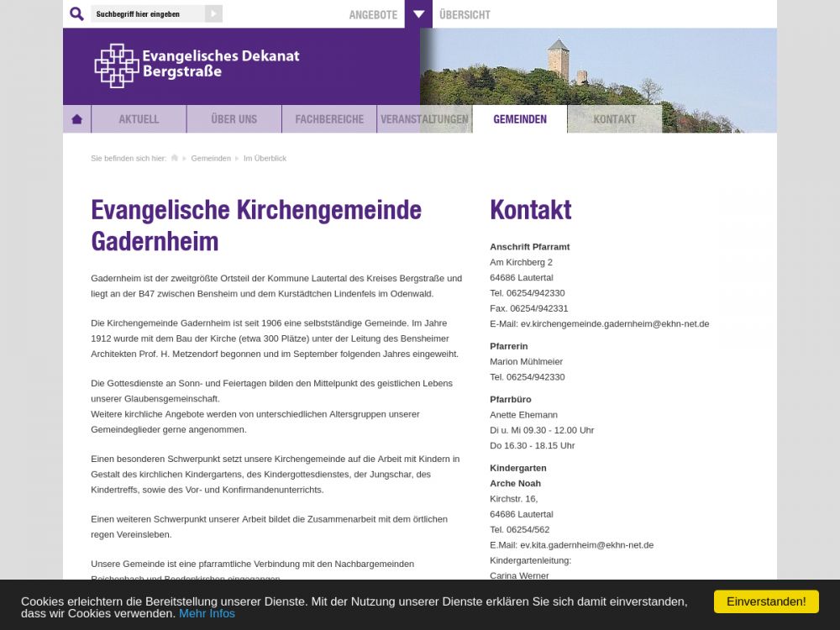Open the Kontakt tab
The height and width of the screenshot is (630, 840).
[x=615, y=119]
